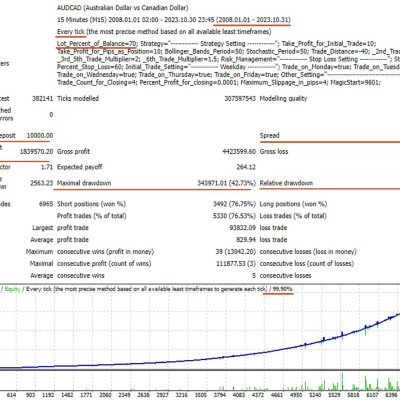Click the Maximal drawdown label
The height and width of the screenshot is (400, 400).
click(x=84, y=183)
